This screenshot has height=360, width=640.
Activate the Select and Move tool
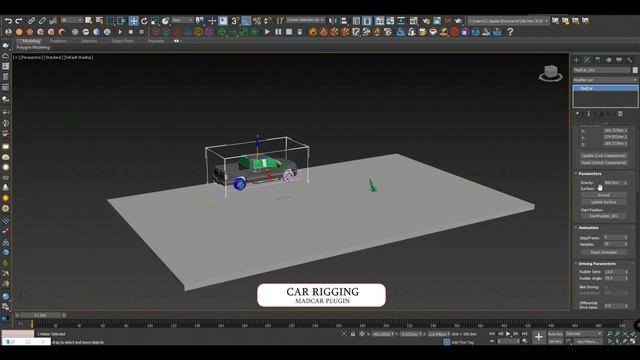[x=133, y=20]
